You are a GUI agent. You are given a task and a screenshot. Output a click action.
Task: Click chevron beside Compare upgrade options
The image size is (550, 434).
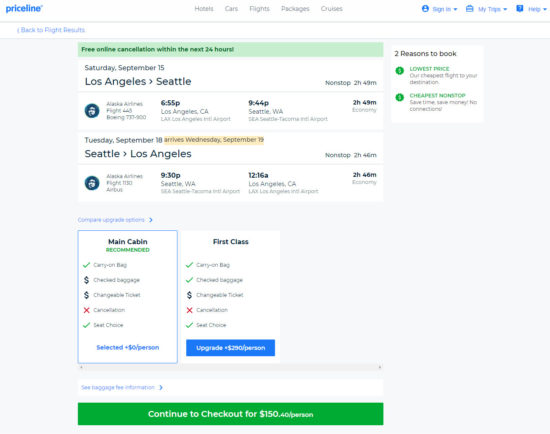(151, 220)
